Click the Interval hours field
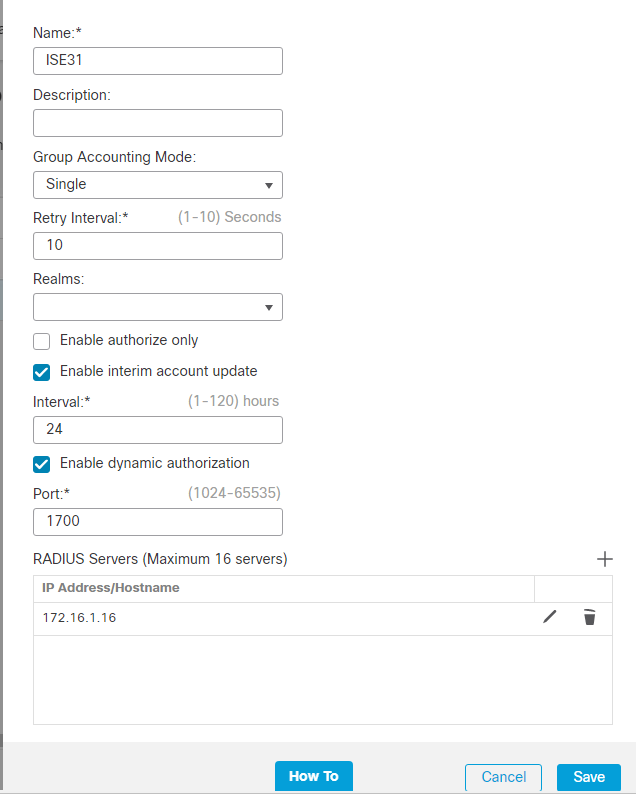The width and height of the screenshot is (636, 794). coord(158,430)
